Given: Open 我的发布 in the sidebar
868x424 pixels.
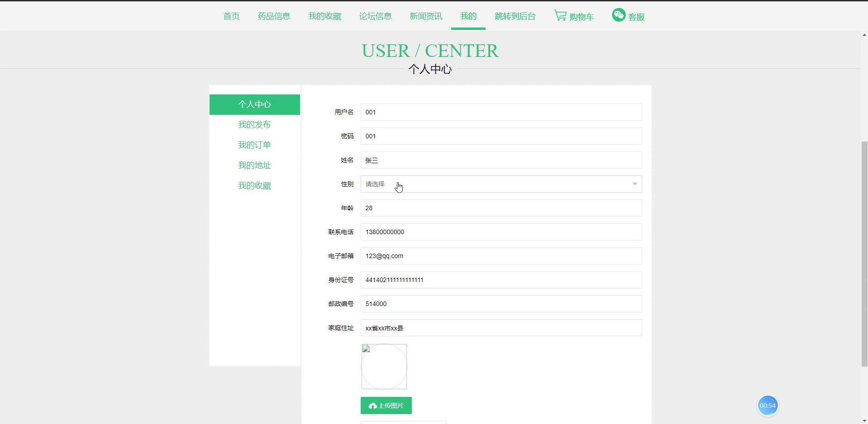Looking at the screenshot, I should click(x=255, y=125).
